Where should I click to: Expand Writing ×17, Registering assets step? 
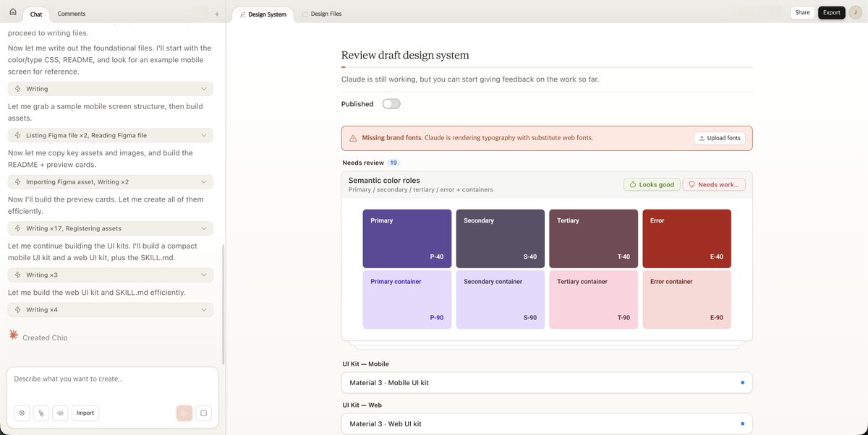[x=111, y=228]
